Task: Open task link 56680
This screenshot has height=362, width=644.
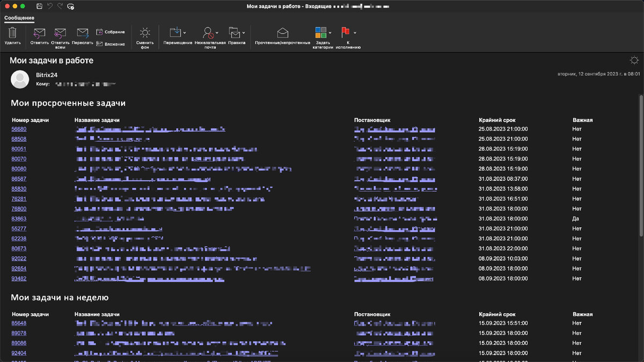Action: pos(19,129)
